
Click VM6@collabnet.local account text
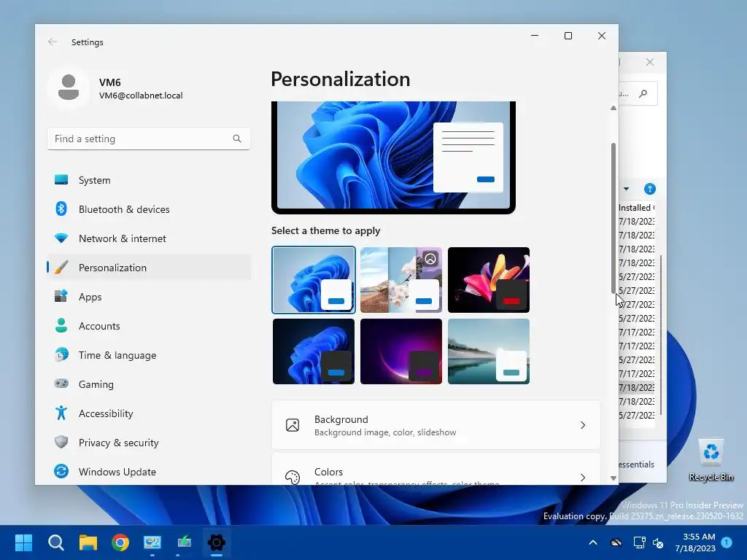141,96
